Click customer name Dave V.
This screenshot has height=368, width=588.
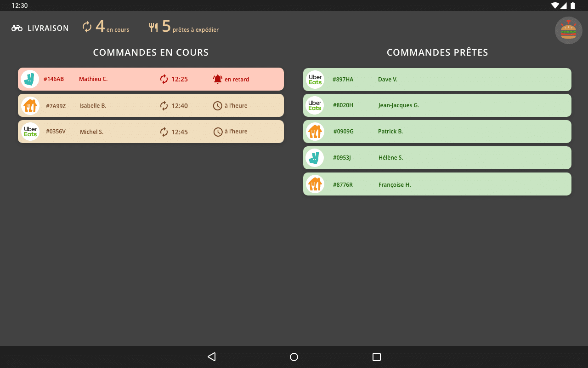point(388,80)
